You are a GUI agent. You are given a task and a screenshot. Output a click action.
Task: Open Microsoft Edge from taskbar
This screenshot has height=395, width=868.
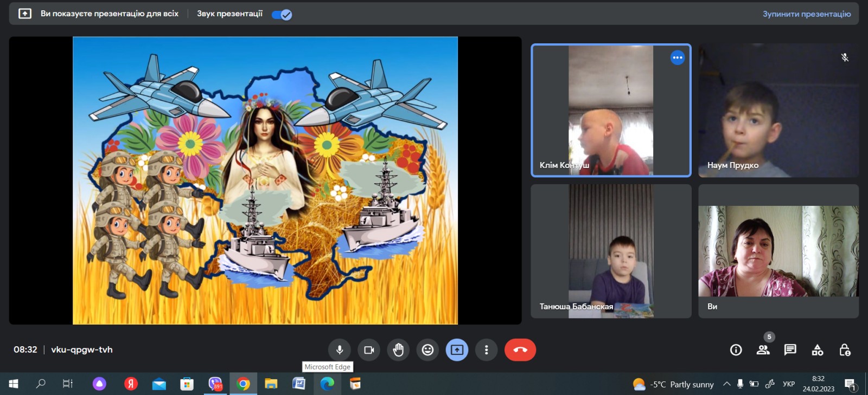click(x=327, y=384)
